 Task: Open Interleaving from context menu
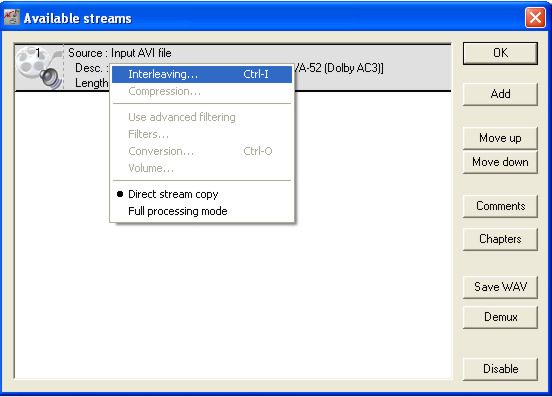(x=202, y=74)
